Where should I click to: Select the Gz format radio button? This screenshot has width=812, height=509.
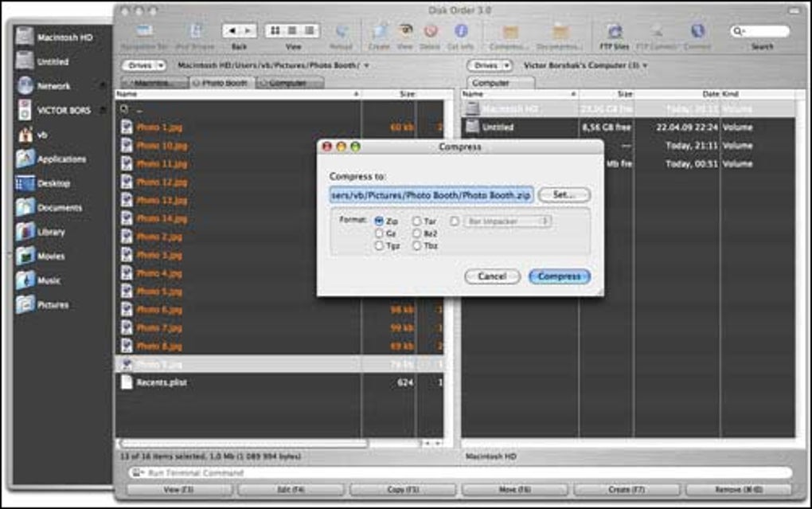tap(379, 233)
